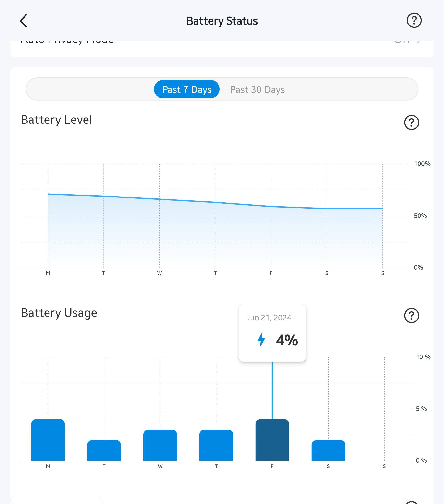Click the lightning bolt icon in the tooltip

pyautogui.click(x=261, y=340)
